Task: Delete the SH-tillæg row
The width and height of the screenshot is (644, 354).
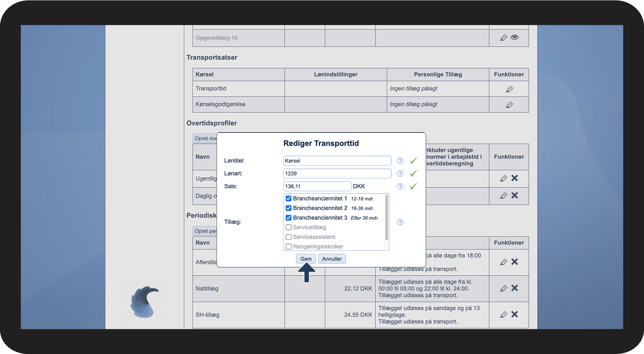Action: [x=514, y=314]
